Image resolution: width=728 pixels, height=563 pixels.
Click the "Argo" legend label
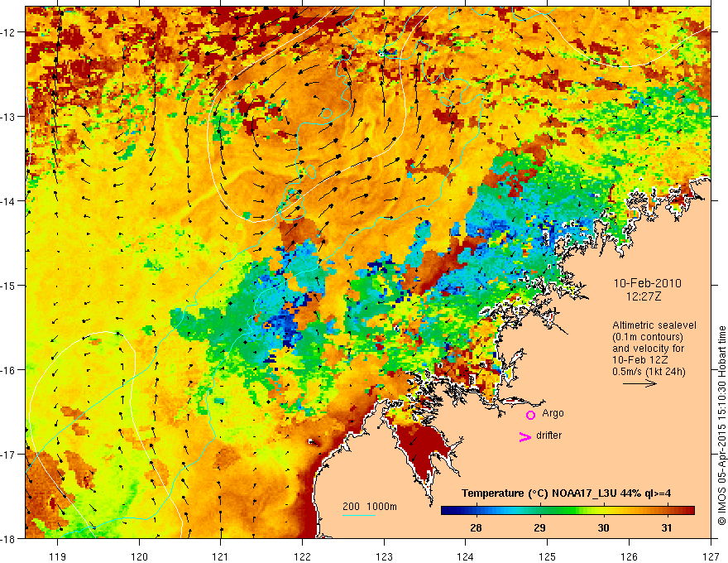click(x=553, y=413)
